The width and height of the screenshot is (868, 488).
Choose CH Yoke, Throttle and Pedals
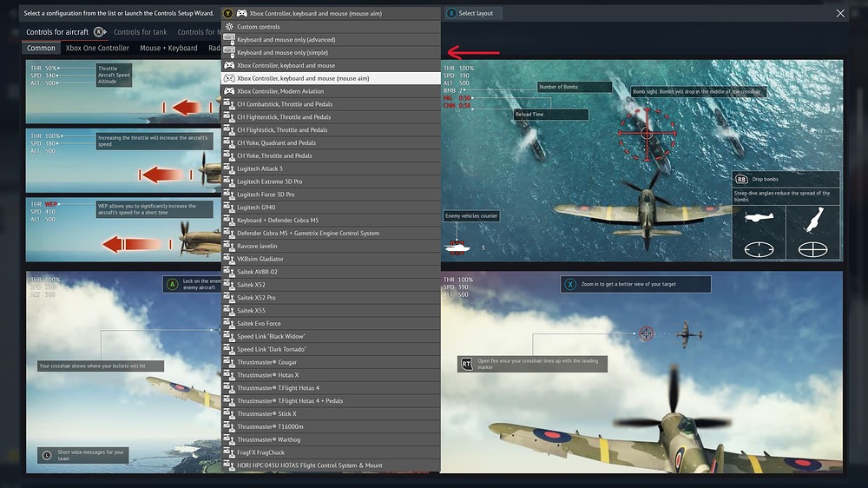click(x=331, y=155)
